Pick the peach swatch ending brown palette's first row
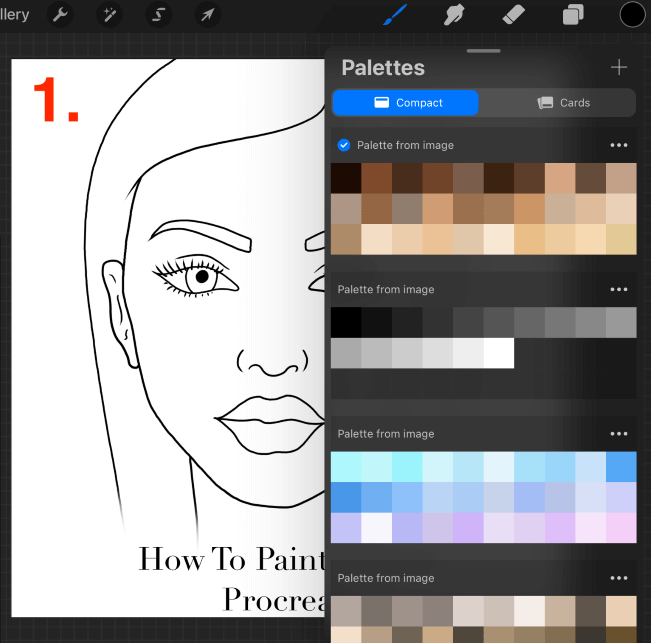The height and width of the screenshot is (643, 651). click(621, 178)
